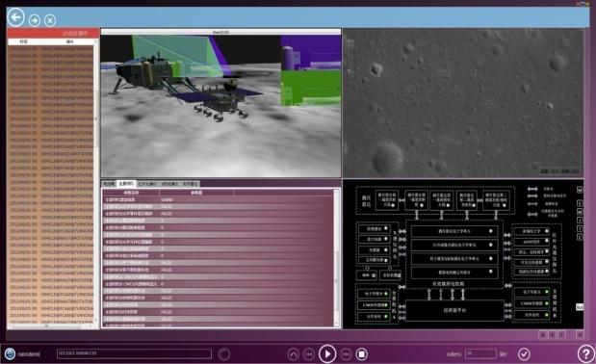
Task: Click the current time input field
Action: coord(134,353)
